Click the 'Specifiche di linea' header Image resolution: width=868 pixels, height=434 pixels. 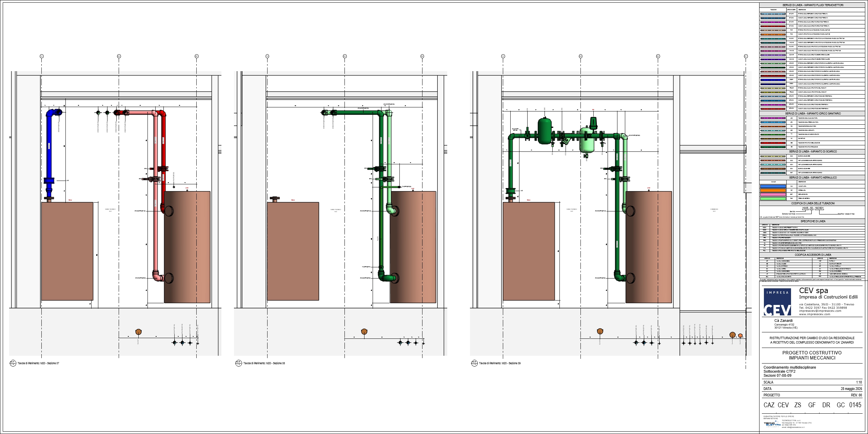pyautogui.click(x=812, y=221)
